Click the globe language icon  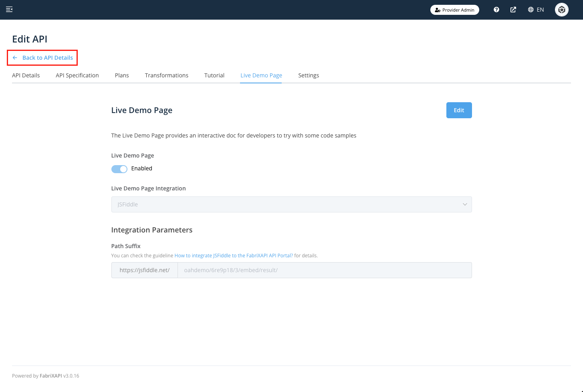tap(531, 10)
